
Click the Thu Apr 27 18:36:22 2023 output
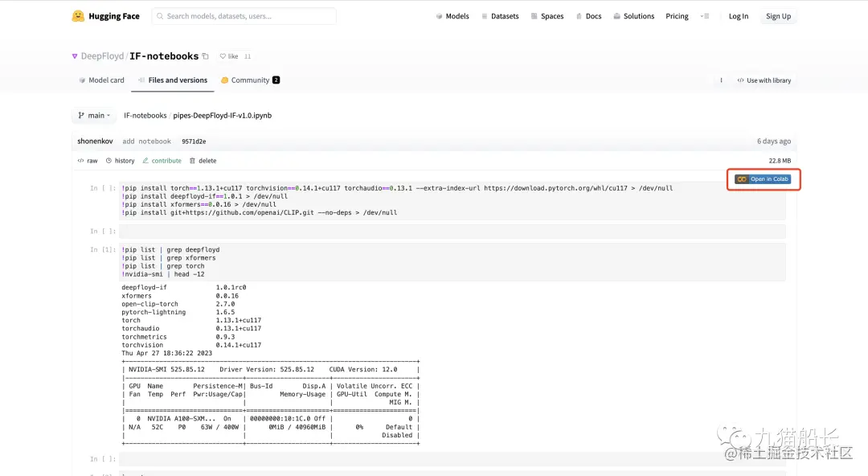click(x=166, y=353)
